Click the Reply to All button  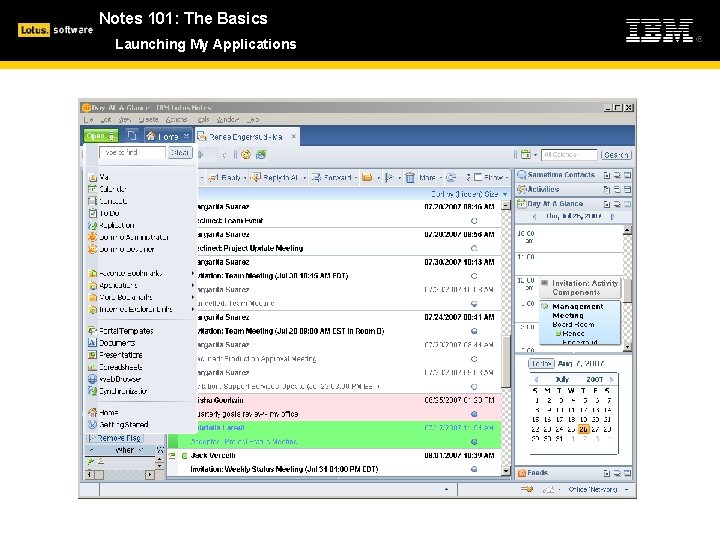pos(275,177)
